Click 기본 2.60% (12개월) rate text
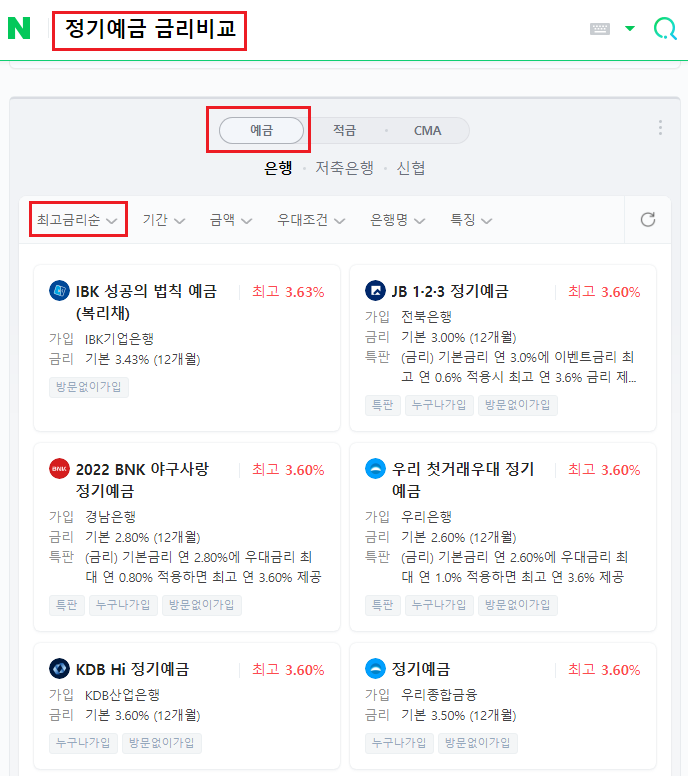Image resolution: width=688 pixels, height=776 pixels. tap(458, 537)
